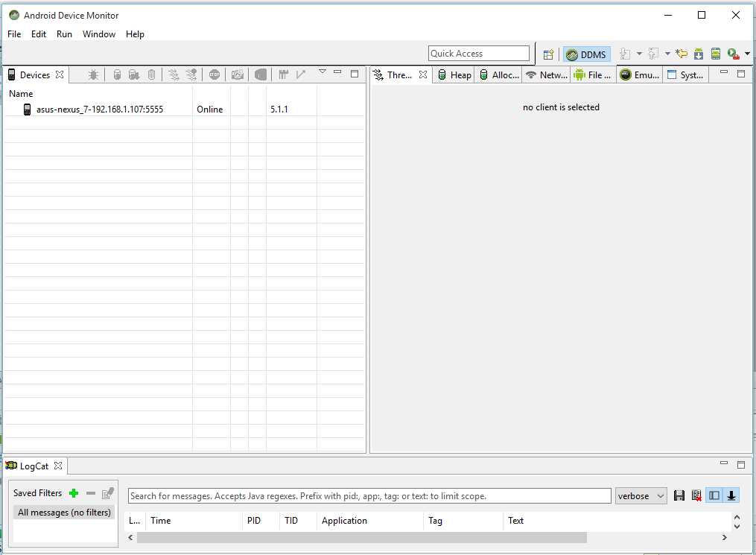This screenshot has height=555, width=756.
Task: Close the Devices tab
Action: point(60,74)
